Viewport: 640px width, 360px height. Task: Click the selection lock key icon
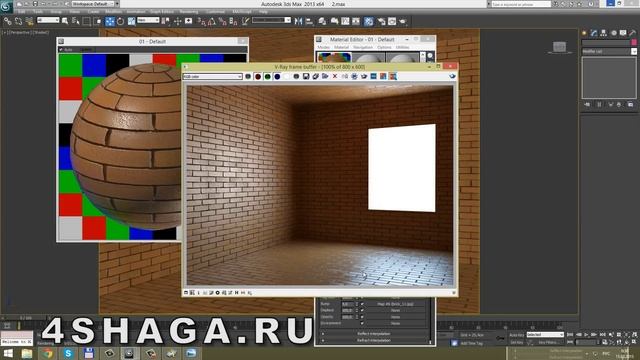500,338
